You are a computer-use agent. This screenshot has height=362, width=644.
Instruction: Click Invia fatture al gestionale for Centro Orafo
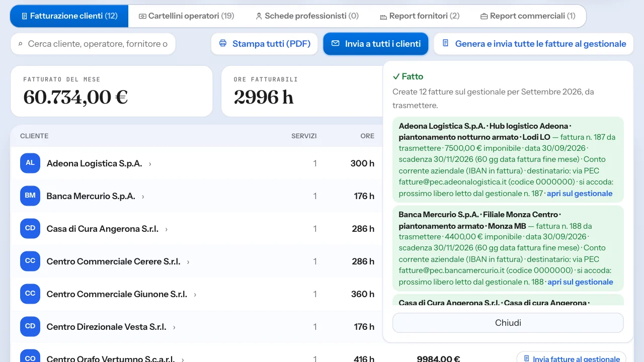[x=572, y=358]
